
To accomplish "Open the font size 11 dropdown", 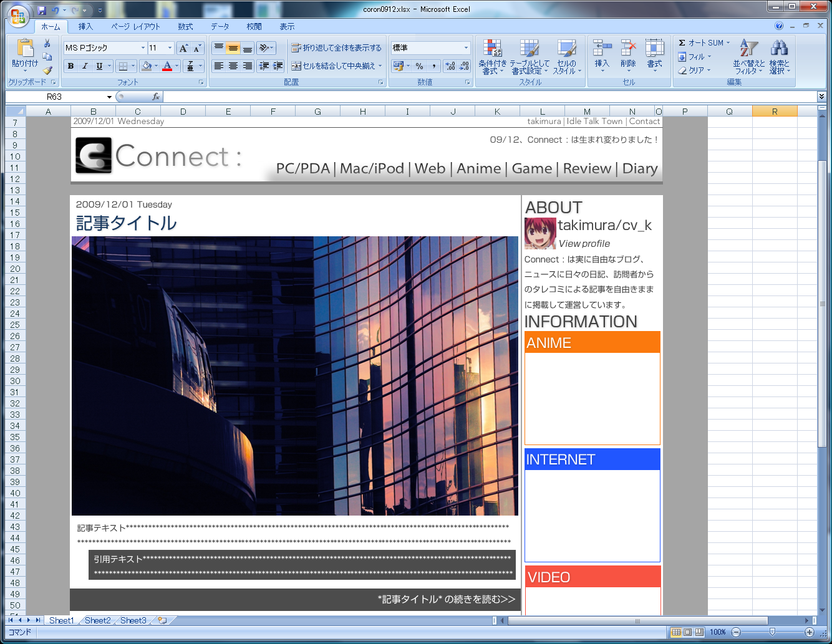I will pyautogui.click(x=170, y=48).
